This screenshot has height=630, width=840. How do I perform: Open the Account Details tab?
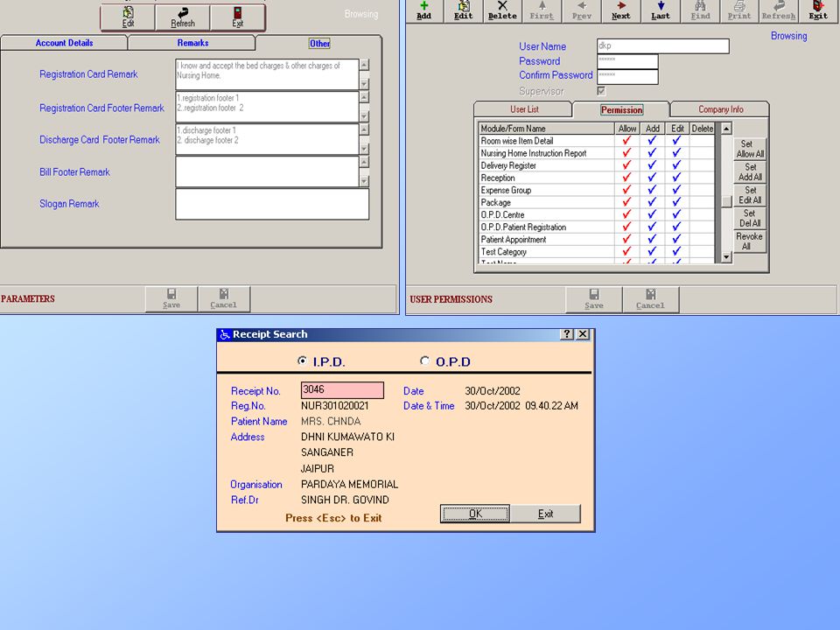click(x=64, y=43)
